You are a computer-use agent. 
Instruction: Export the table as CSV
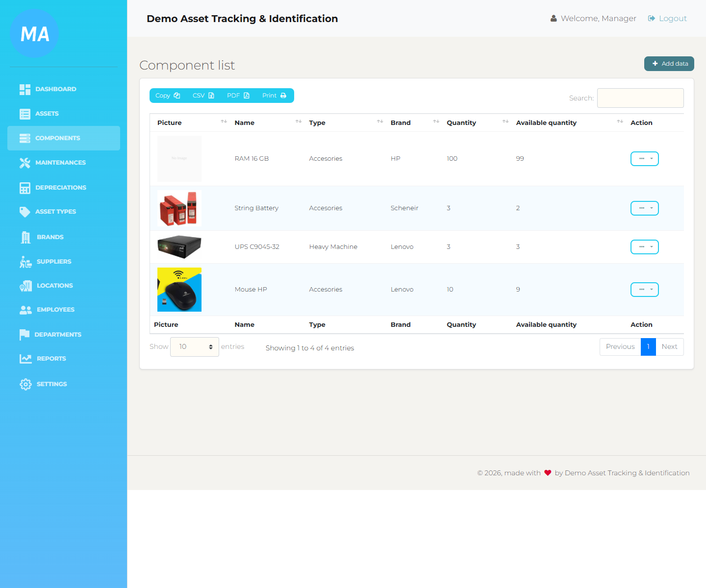pyautogui.click(x=203, y=96)
